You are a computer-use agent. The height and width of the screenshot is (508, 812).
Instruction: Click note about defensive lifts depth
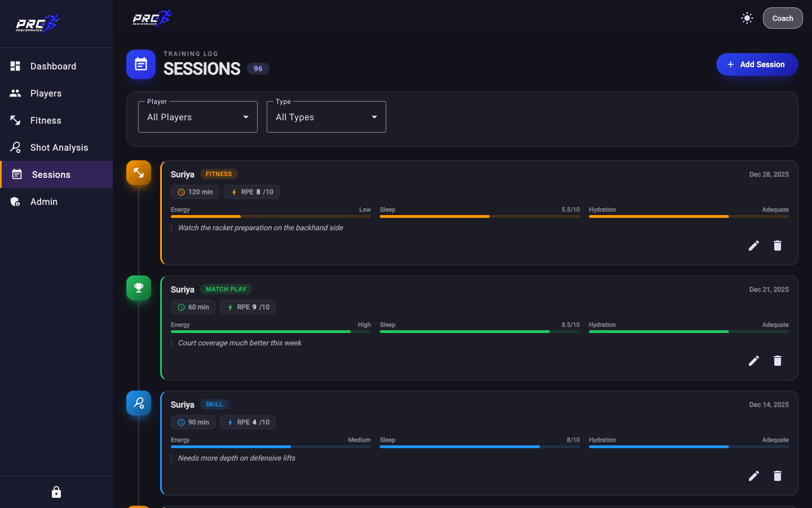point(237,458)
